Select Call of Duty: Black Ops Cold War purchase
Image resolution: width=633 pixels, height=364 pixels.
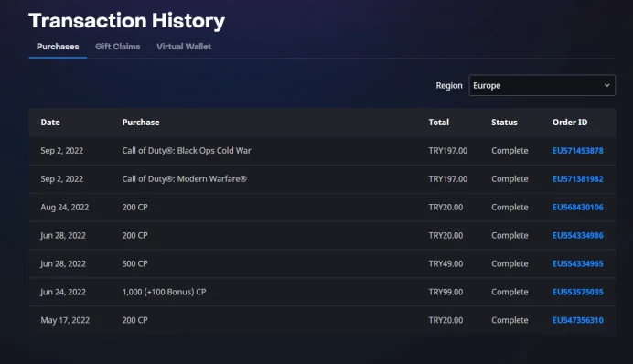coord(187,151)
